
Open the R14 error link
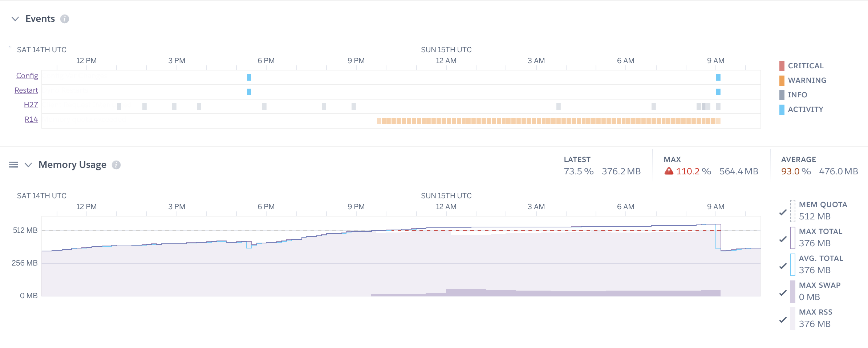[31, 119]
